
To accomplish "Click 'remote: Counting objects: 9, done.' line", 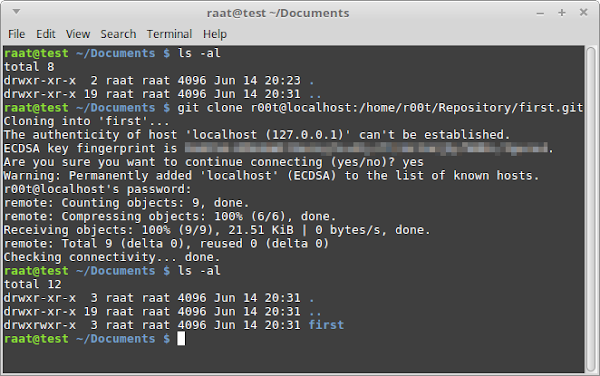I will [x=126, y=203].
